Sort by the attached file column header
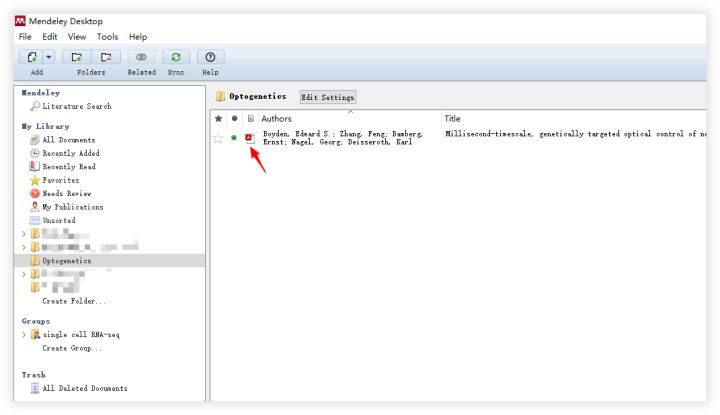The width and height of the screenshot is (720, 415). (x=251, y=118)
